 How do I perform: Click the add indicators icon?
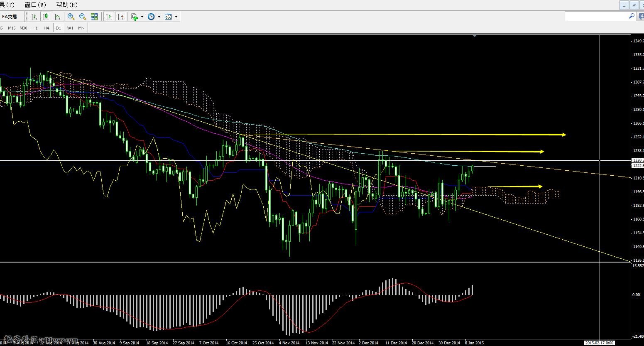[135, 17]
